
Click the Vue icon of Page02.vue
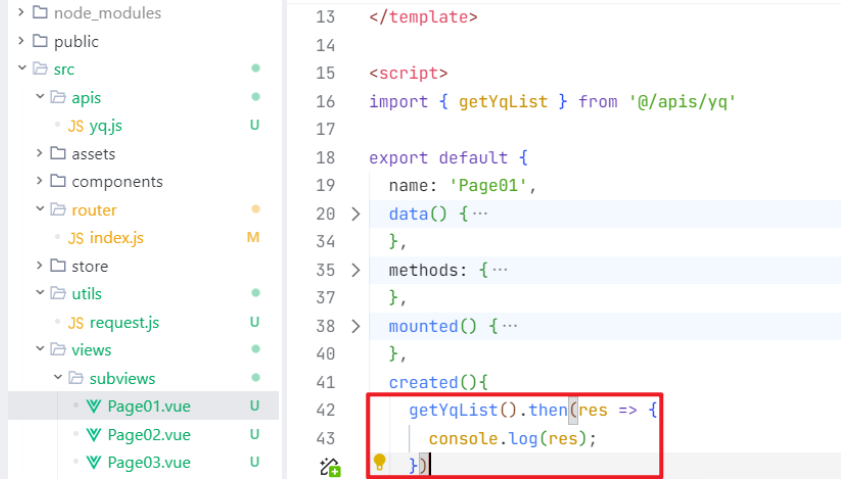(x=93, y=435)
